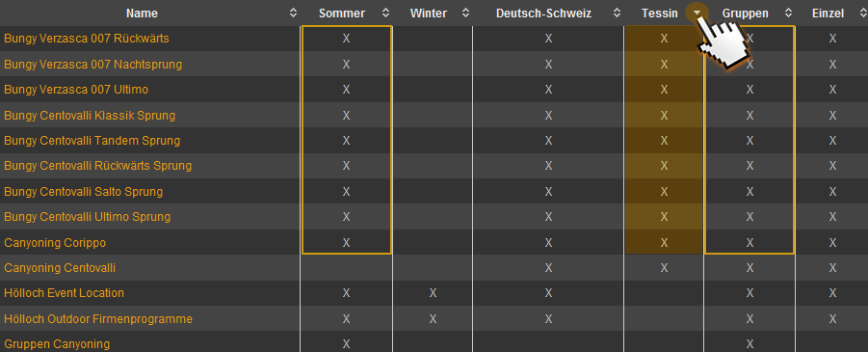
Task: Select the Tessin column header
Action: tap(660, 14)
